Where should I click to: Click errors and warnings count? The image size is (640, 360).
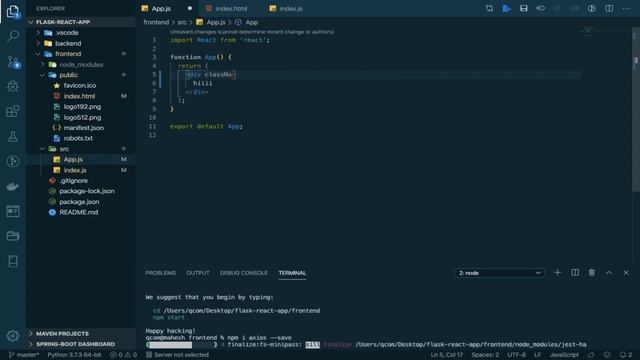tap(124, 355)
